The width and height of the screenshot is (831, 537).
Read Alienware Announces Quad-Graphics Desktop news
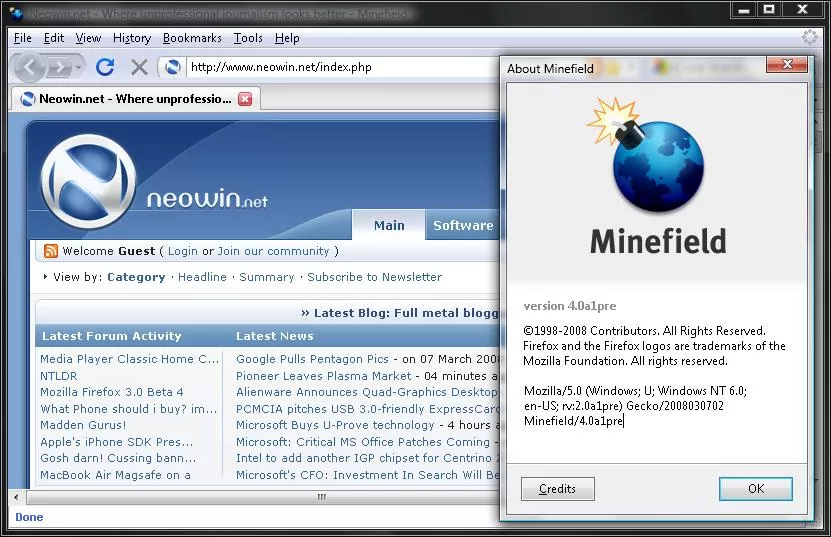tap(367, 392)
